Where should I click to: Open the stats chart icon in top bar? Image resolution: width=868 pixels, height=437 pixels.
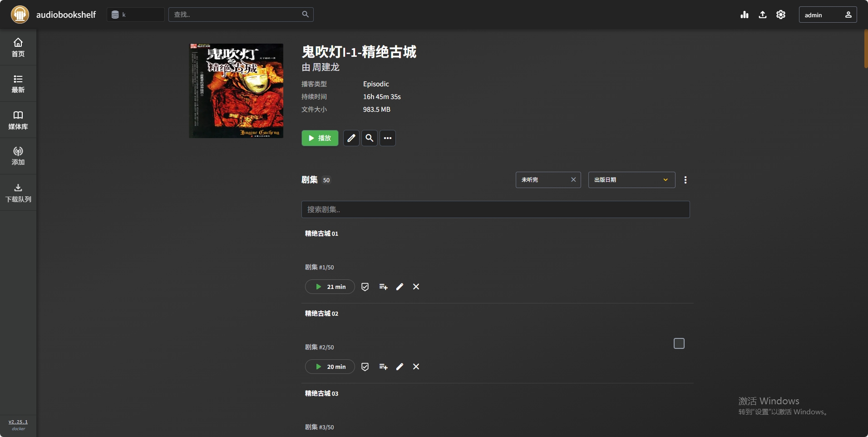click(744, 15)
